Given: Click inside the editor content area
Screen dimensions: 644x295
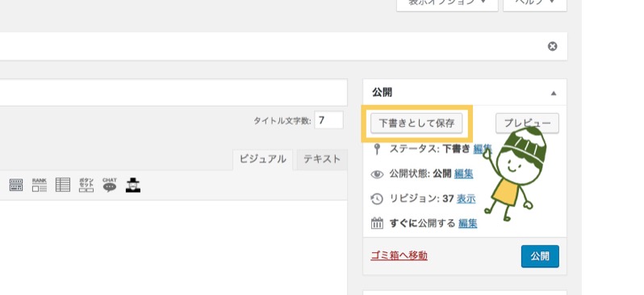Looking at the screenshot, I should pos(174,247).
